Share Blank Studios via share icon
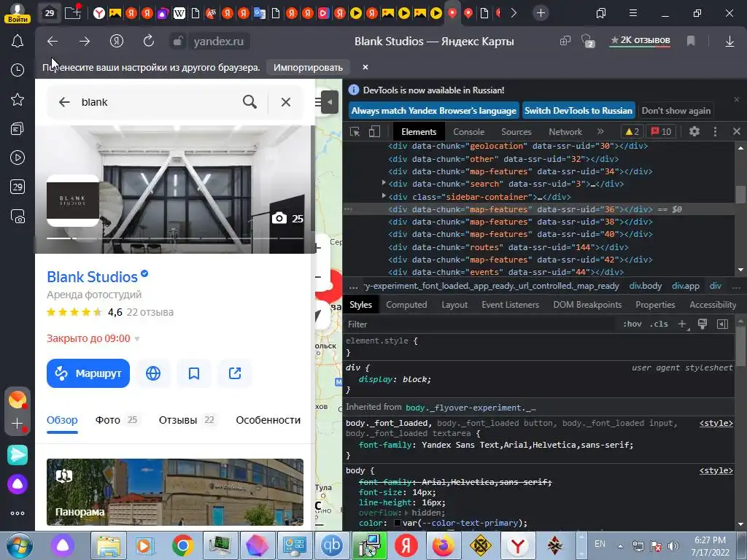Image resolution: width=747 pixels, height=560 pixels. coord(235,373)
